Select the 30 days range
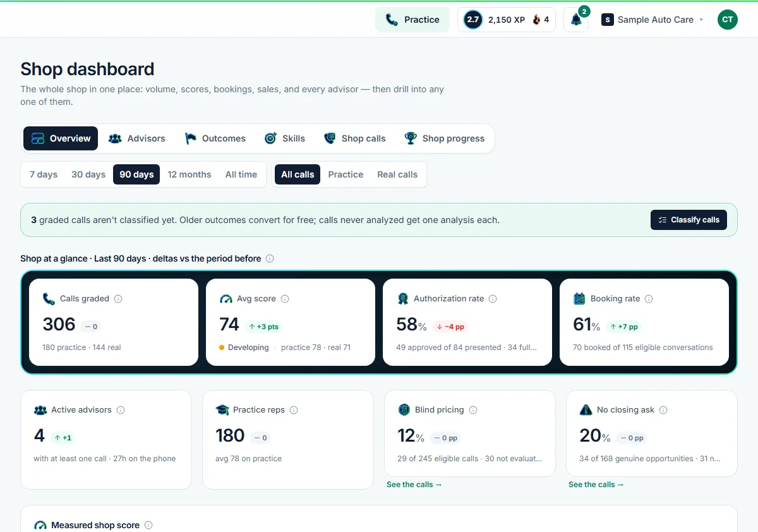758x532 pixels. pyautogui.click(x=88, y=174)
